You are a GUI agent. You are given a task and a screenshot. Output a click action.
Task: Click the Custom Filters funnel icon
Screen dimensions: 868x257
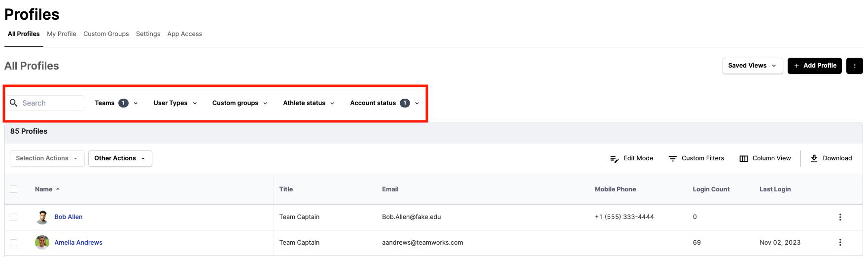[672, 159]
